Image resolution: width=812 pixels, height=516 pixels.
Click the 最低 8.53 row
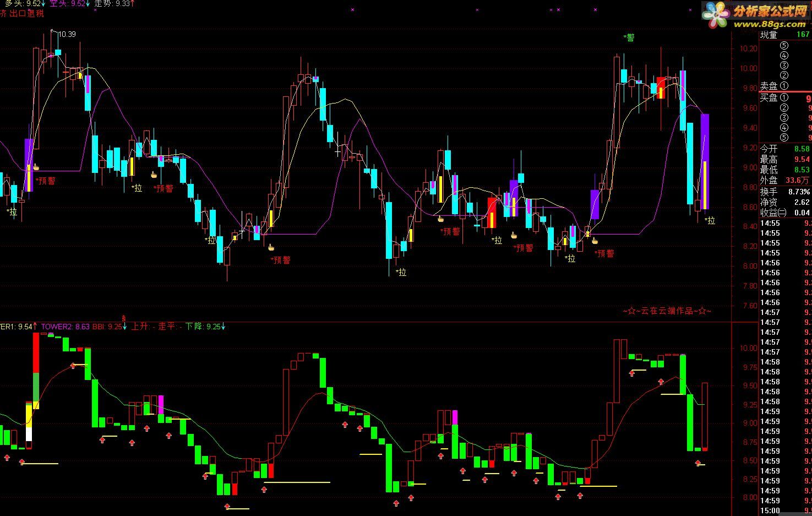[786, 170]
